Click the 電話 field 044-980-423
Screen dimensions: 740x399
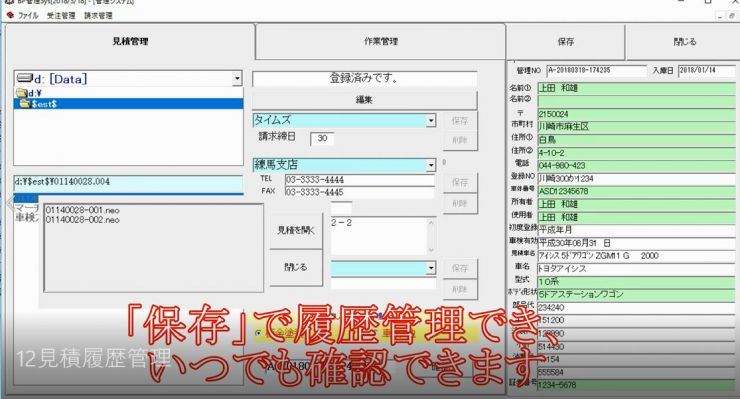click(636, 165)
